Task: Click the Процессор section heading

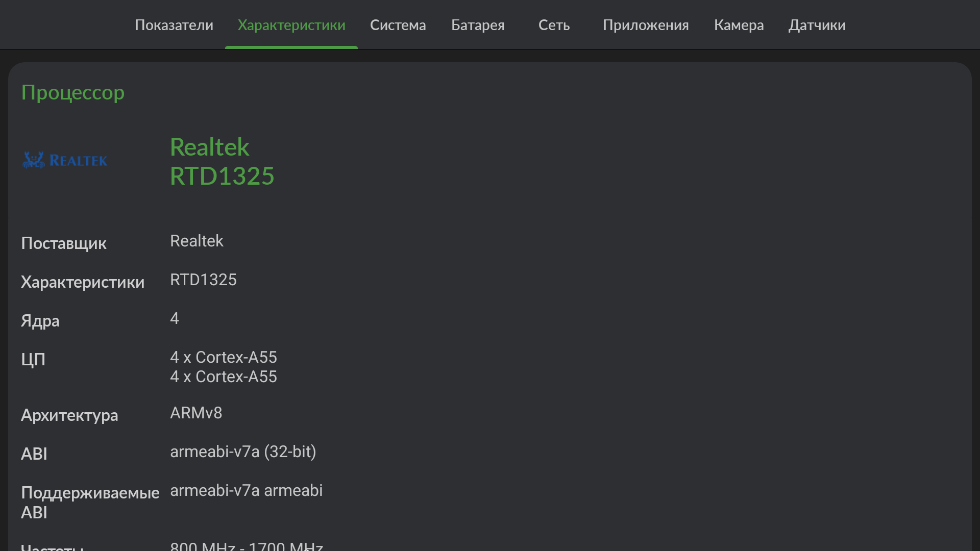Action: click(72, 92)
